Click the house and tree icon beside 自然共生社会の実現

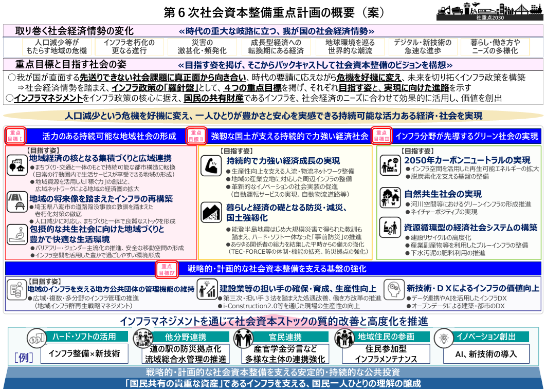[x=390, y=197]
